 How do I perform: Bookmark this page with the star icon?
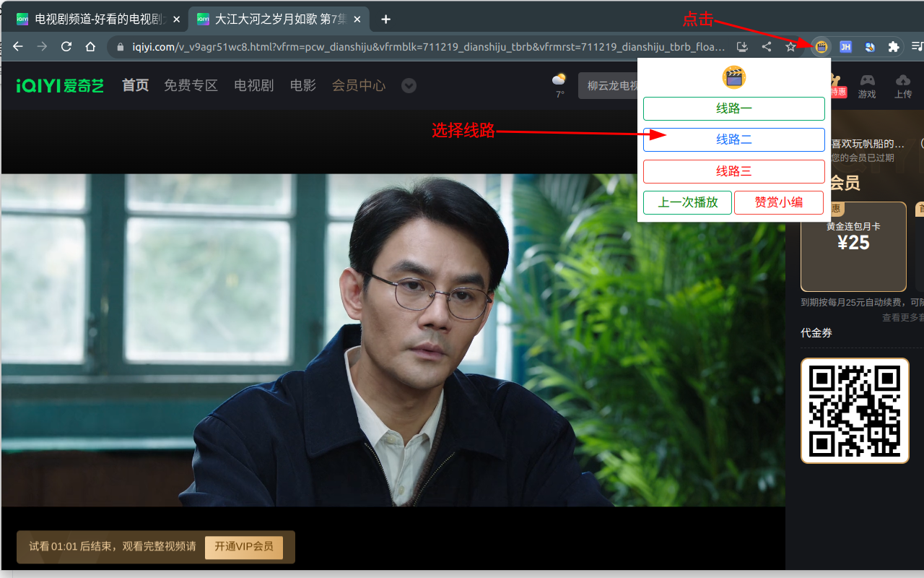pyautogui.click(x=790, y=46)
